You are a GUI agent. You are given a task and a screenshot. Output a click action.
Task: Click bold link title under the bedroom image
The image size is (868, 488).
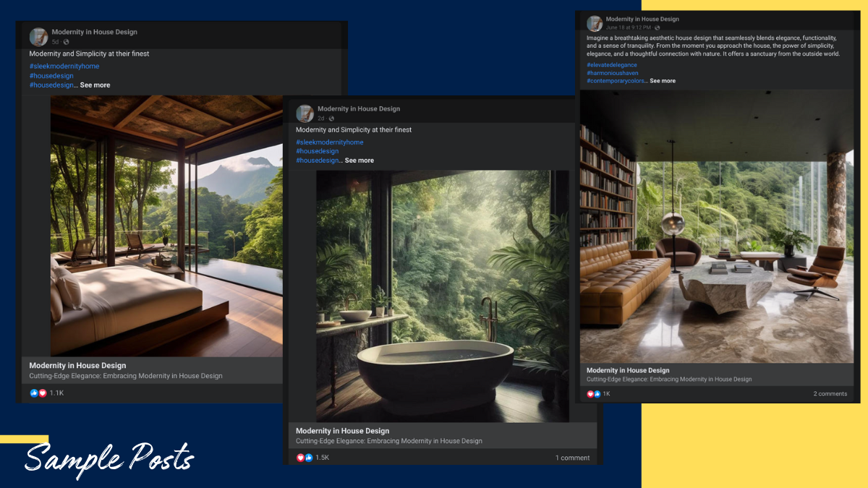pyautogui.click(x=77, y=366)
